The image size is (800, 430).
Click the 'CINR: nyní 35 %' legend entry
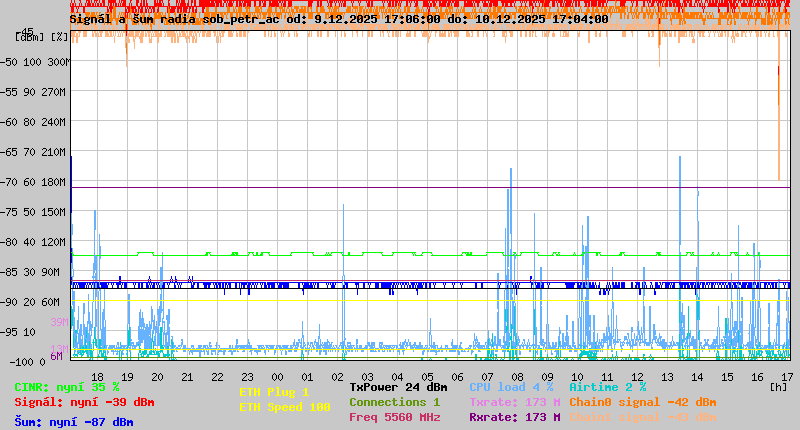point(67,387)
